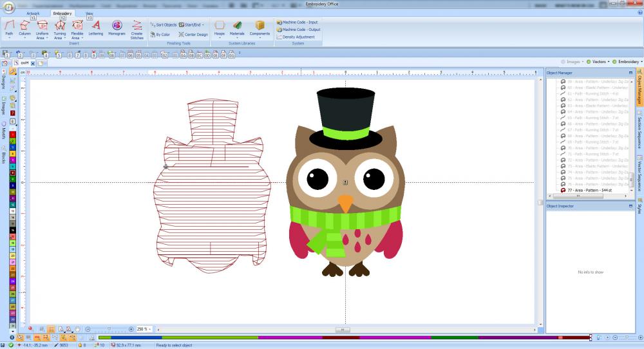Click Center Design in Finishing Tools
644x349 pixels.
(x=193, y=34)
